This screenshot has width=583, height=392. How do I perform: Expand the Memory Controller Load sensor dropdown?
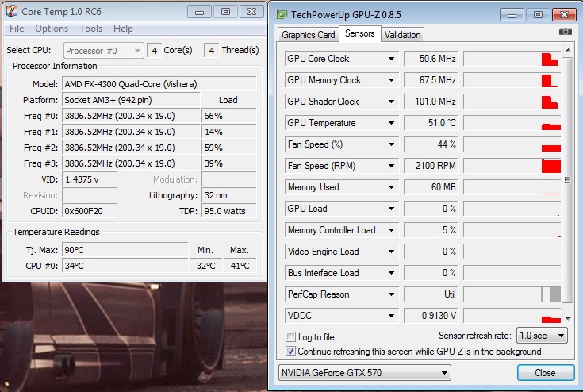pos(391,230)
